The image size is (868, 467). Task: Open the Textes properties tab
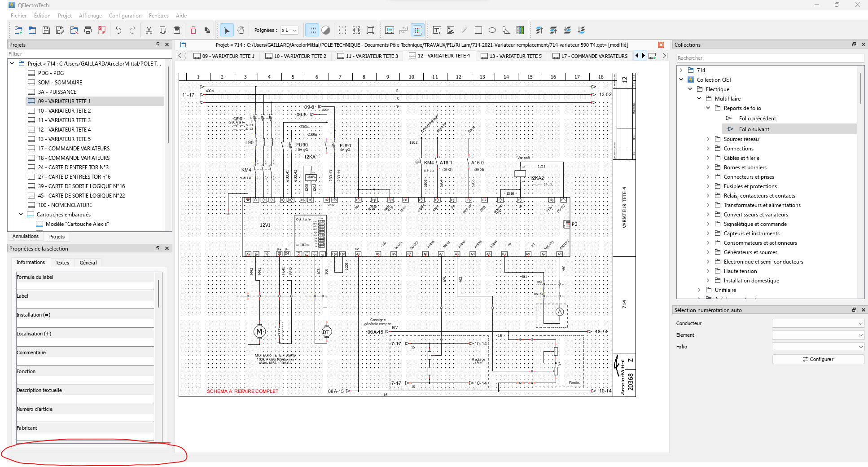(x=62, y=263)
